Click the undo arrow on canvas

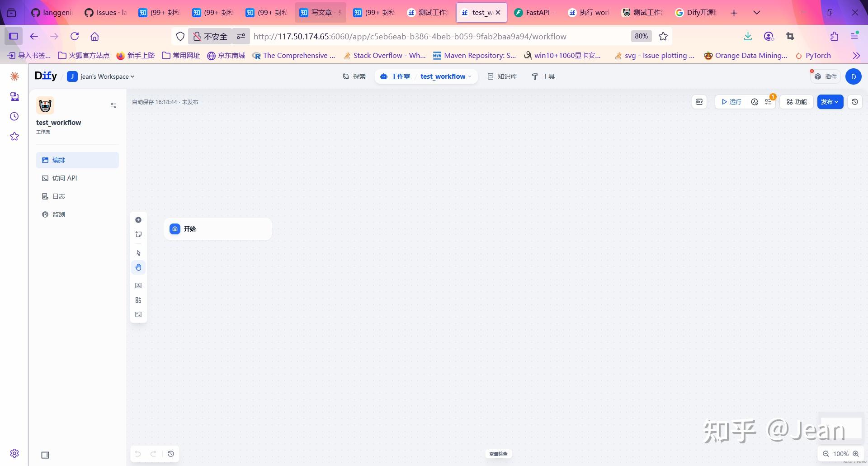tap(138, 454)
